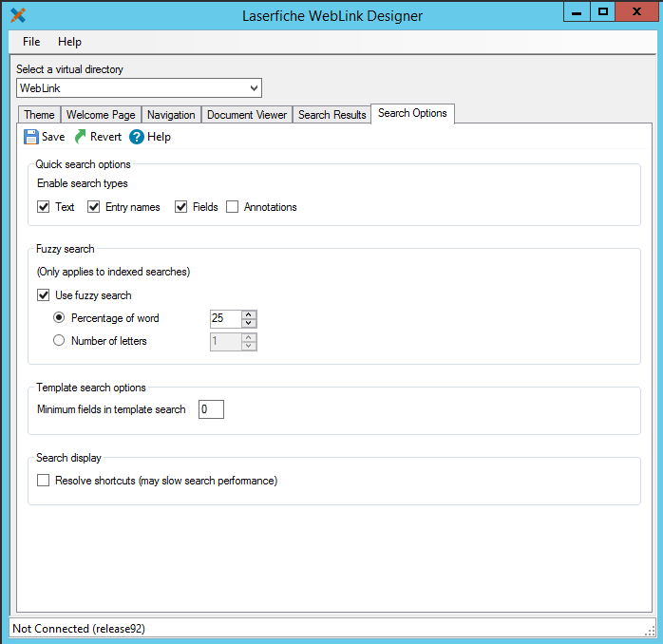This screenshot has height=644, width=663.
Task: Switch to the Welcome Page tab
Action: (x=101, y=115)
